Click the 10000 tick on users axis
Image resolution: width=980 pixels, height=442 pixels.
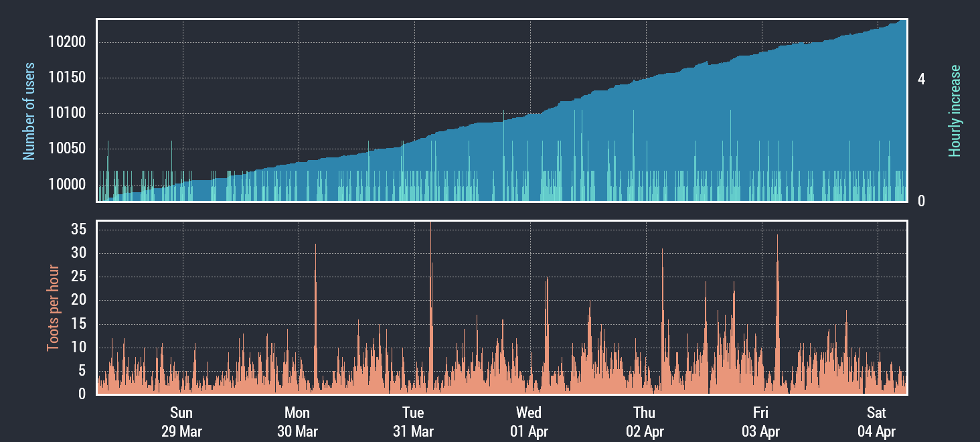[68, 185]
